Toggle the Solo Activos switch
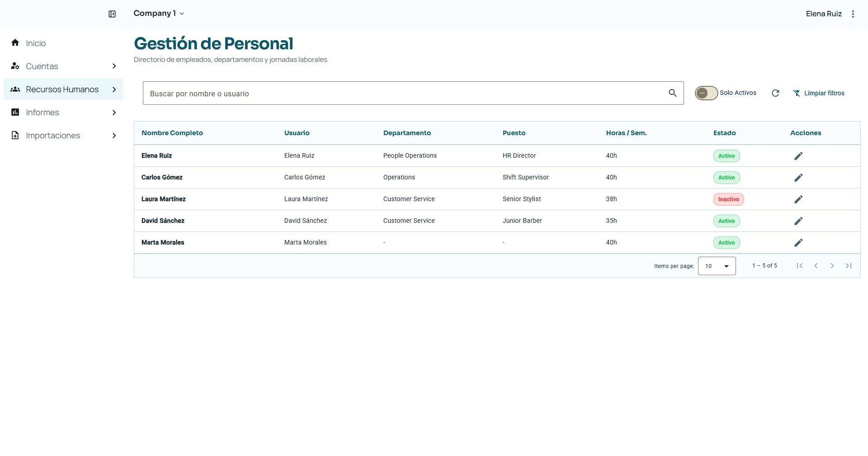Screen dimensions: 868x456 click(706, 93)
